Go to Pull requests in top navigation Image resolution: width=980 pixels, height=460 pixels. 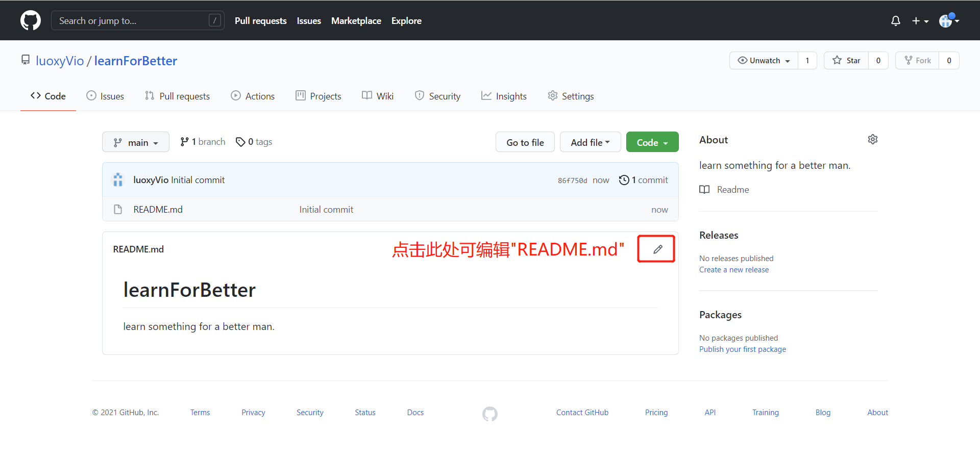(x=260, y=21)
